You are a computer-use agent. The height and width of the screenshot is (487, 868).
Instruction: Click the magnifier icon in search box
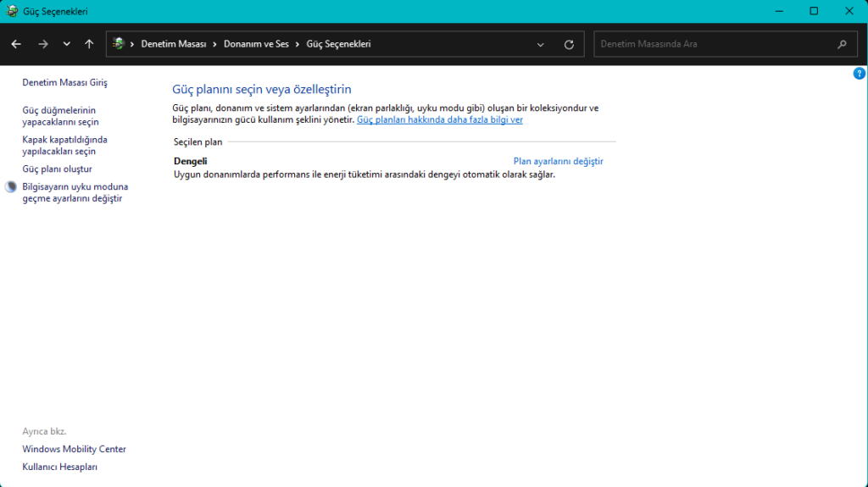[842, 44]
